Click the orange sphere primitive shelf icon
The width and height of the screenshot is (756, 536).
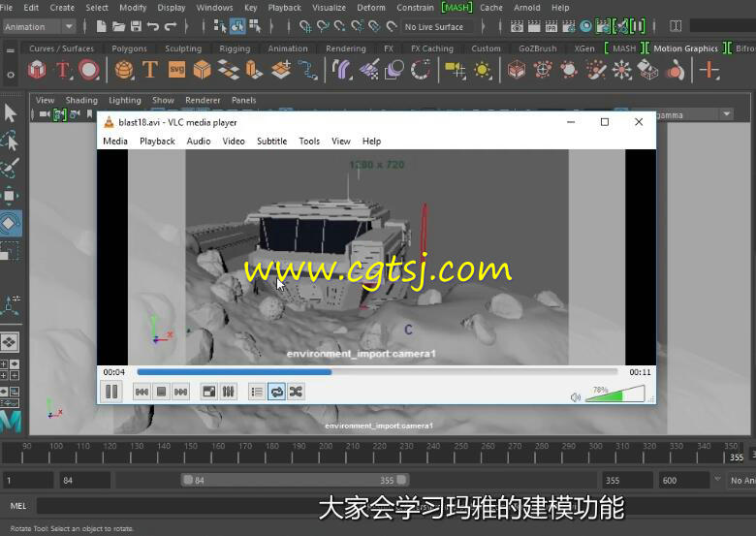(x=123, y=70)
